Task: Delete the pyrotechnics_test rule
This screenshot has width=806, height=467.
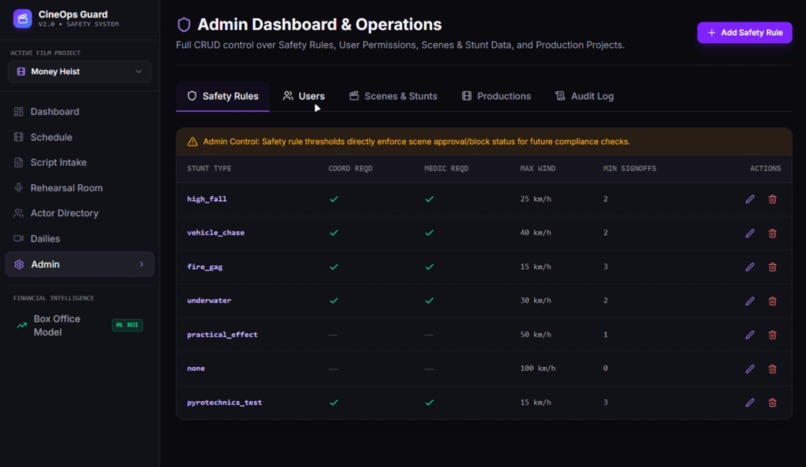Action: coord(772,403)
